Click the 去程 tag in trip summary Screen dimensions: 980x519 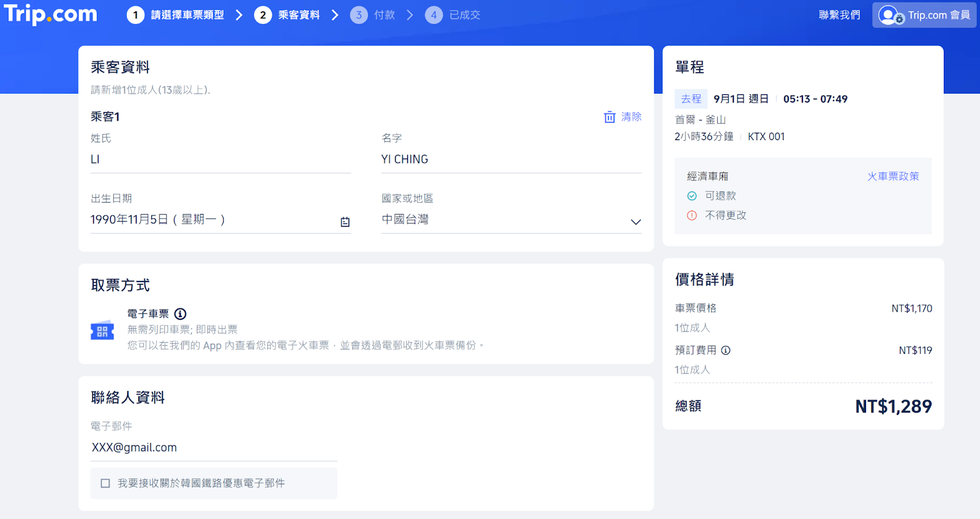click(691, 99)
